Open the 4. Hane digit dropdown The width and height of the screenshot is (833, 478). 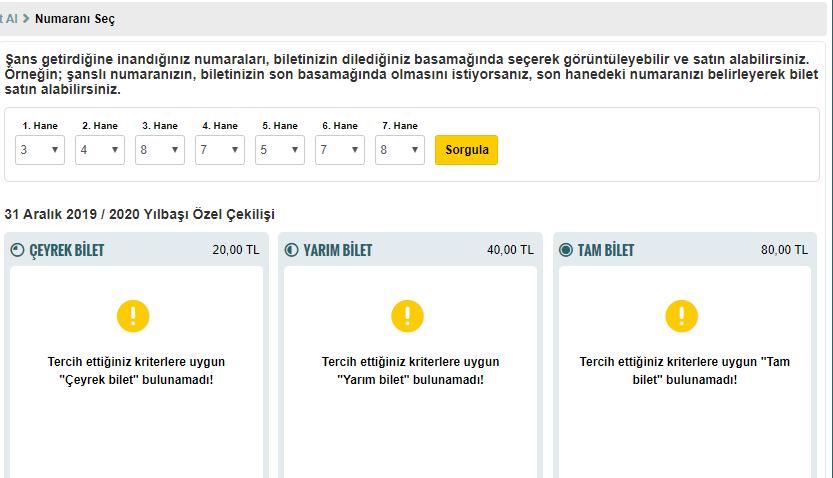[220, 150]
